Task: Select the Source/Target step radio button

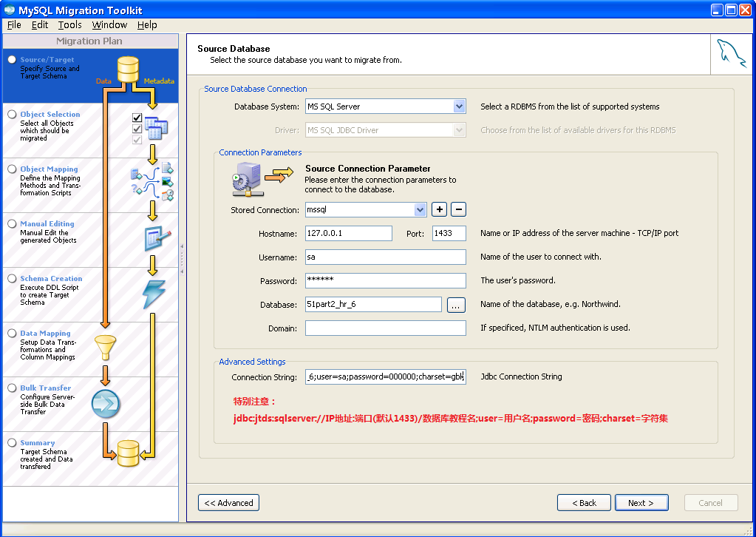Action: pyautogui.click(x=12, y=60)
